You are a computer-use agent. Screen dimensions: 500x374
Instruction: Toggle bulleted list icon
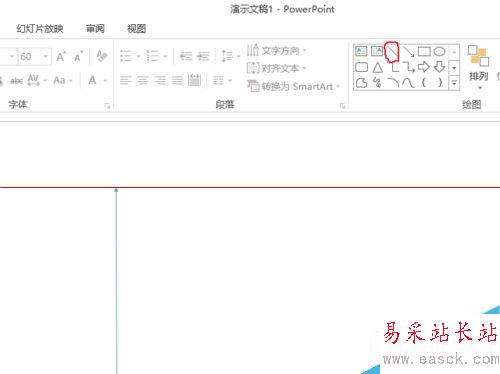click(x=126, y=56)
